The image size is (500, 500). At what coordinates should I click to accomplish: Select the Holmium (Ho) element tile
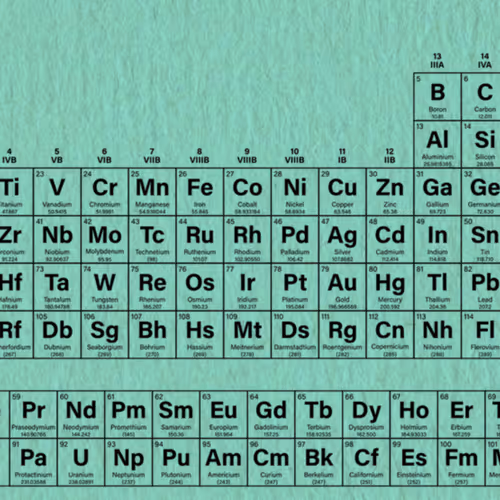point(414,415)
